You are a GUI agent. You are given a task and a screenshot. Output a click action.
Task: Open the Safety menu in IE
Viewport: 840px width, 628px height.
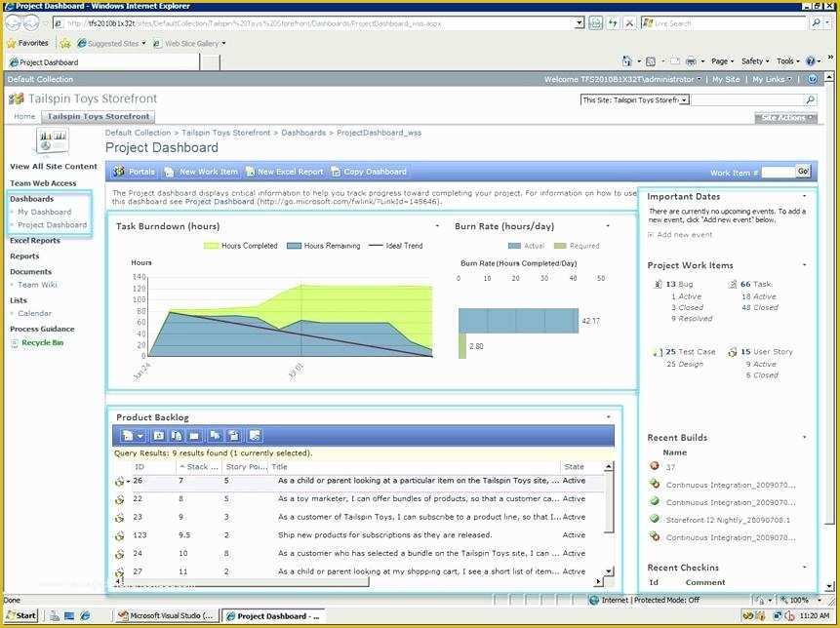tap(755, 61)
